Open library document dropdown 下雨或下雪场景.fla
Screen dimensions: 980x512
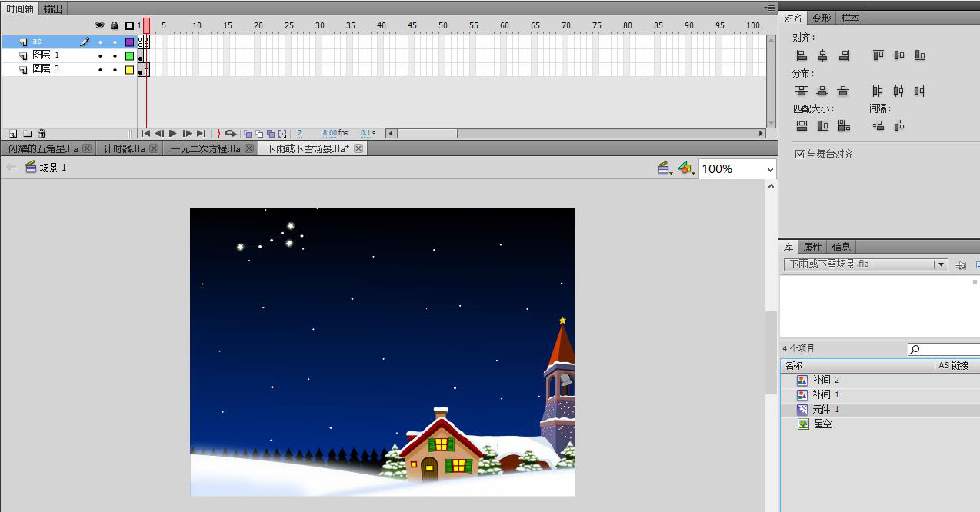pos(865,264)
